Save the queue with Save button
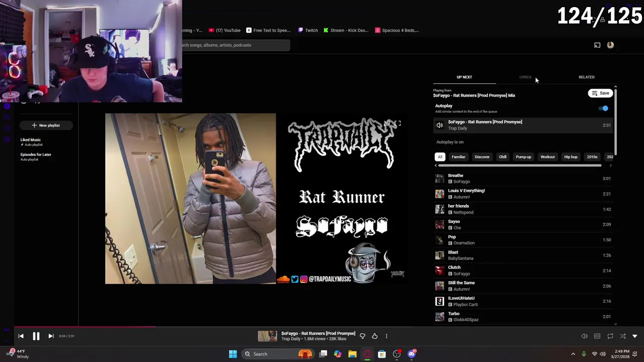The width and height of the screenshot is (644, 362). pos(600,93)
